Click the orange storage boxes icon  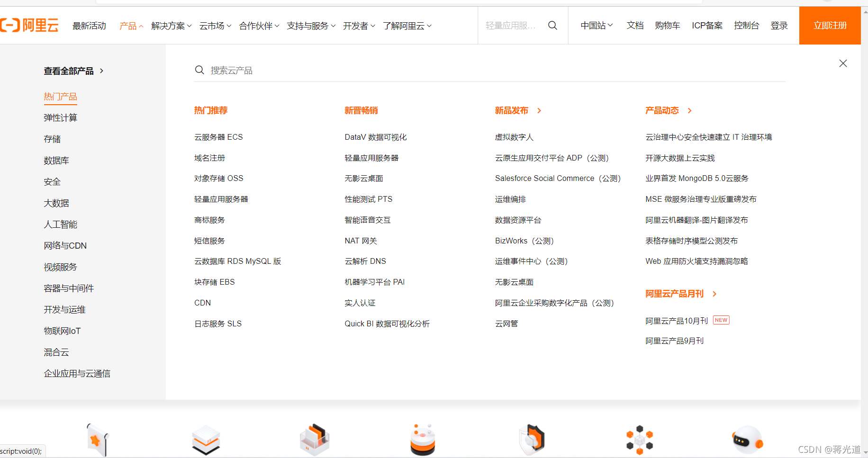pyautogui.click(x=315, y=440)
